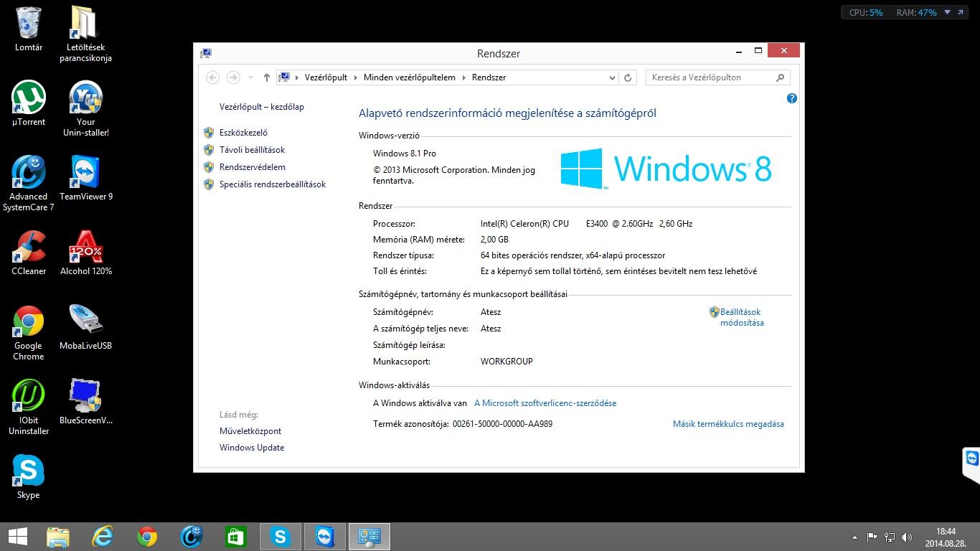Viewport: 980px width, 551px height.
Task: Click the Action Center flag icon
Action: (872, 537)
